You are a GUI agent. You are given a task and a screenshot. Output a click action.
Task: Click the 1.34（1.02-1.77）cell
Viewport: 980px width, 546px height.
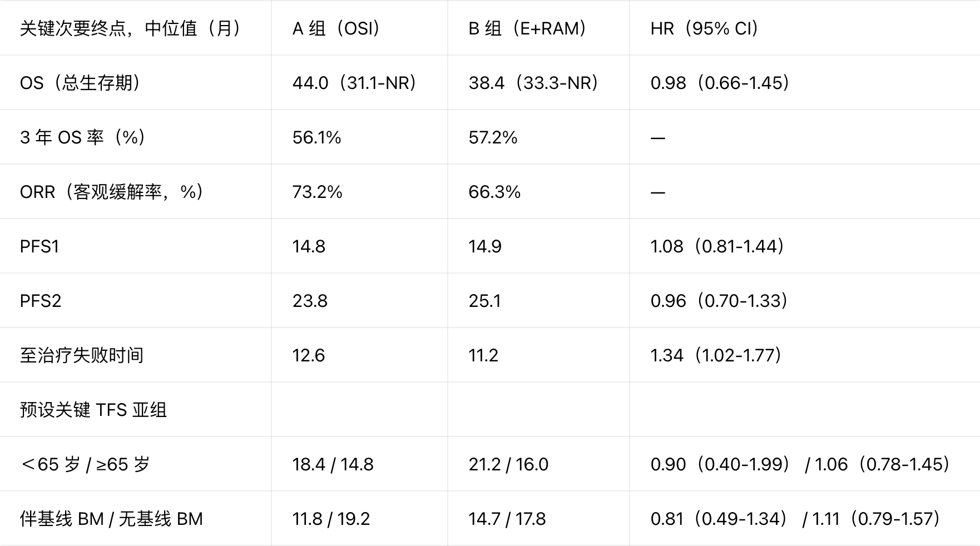[716, 355]
